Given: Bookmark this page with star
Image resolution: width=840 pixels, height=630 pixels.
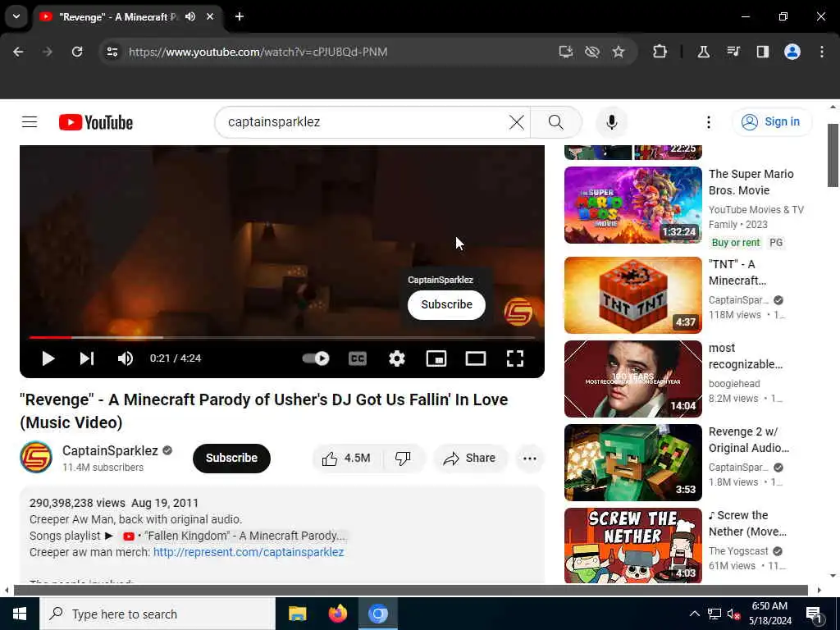Looking at the screenshot, I should click(x=619, y=52).
